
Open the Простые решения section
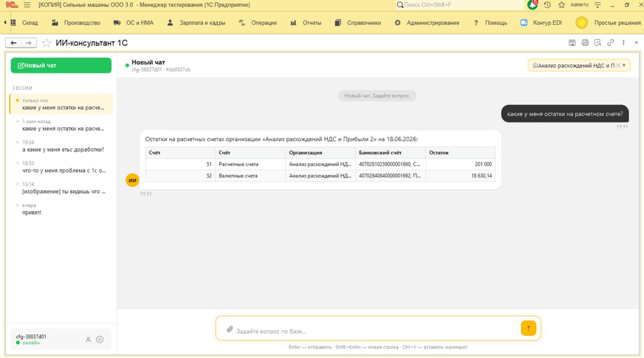point(609,23)
